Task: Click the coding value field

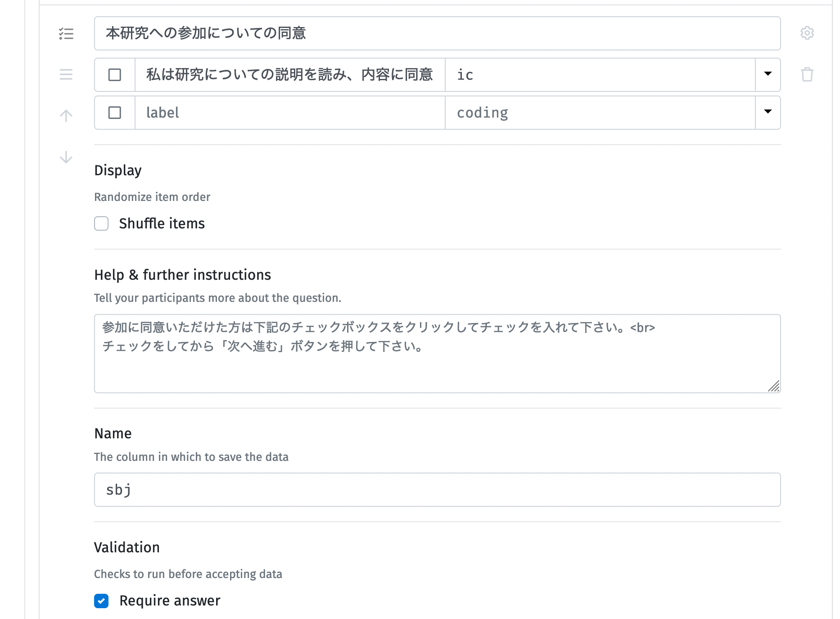Action: click(599, 113)
